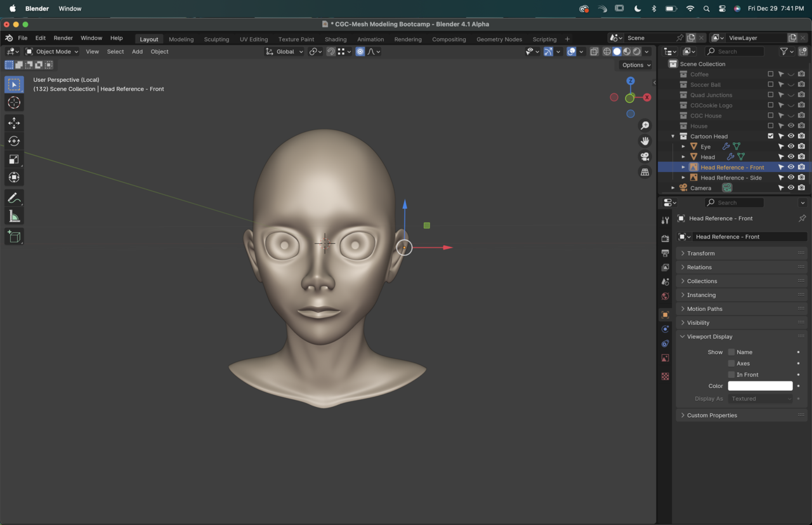Expand the Transform panel
The image size is (812, 525).
tap(700, 253)
